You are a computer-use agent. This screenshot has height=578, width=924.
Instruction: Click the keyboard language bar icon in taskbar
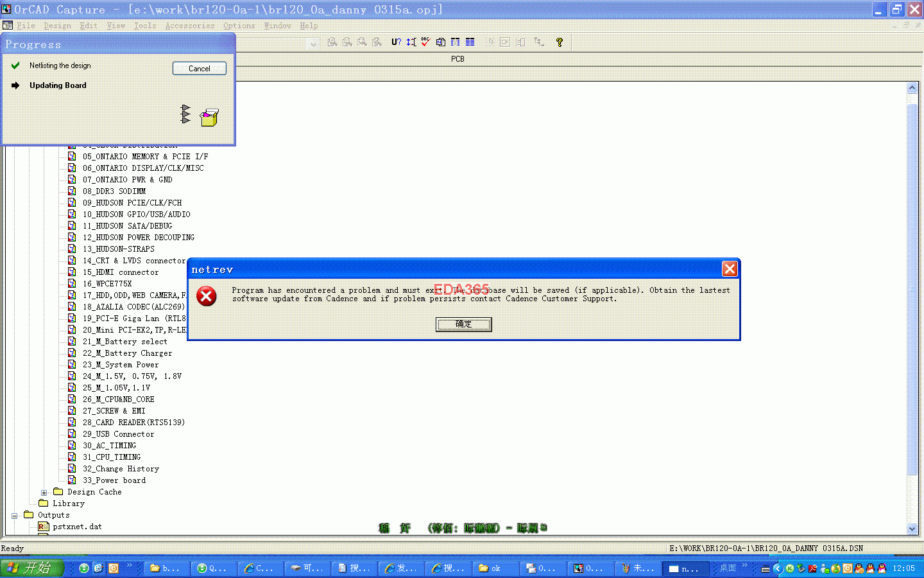766,568
